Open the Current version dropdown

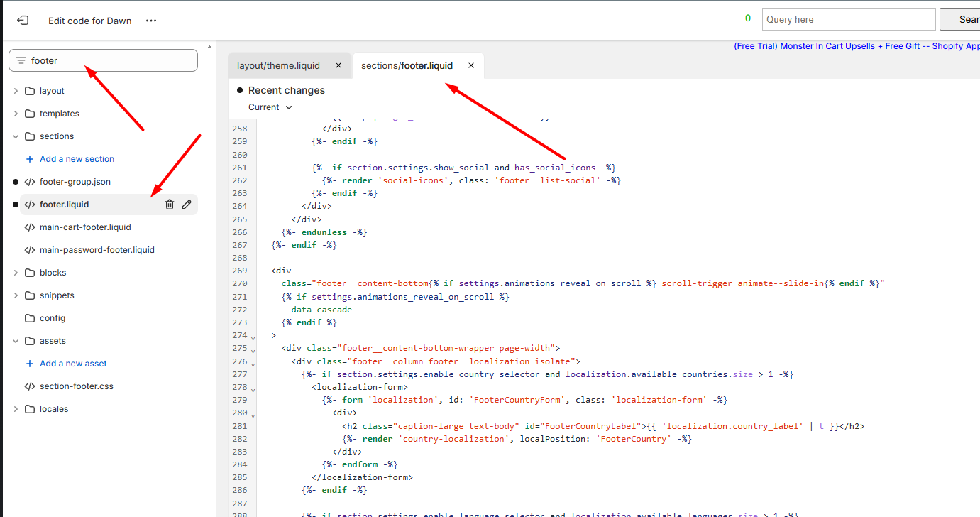pos(270,107)
